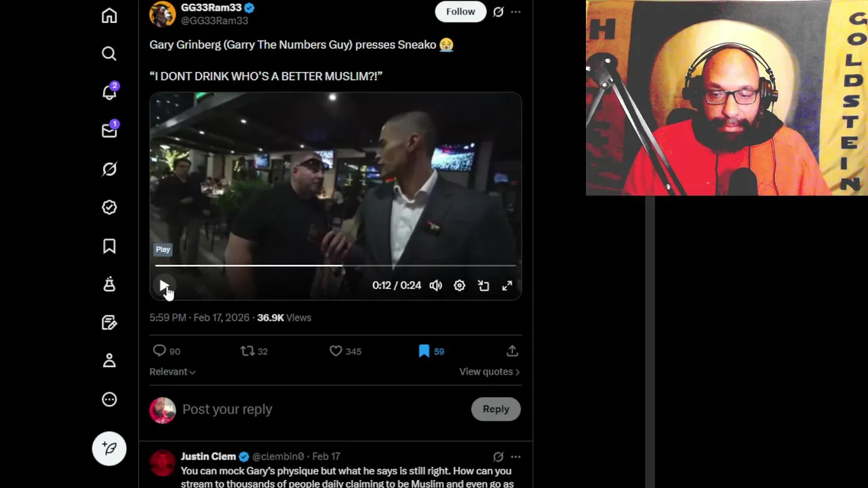Open the post's three-dot more menu
Image resolution: width=868 pixels, height=488 pixels.
pos(515,12)
